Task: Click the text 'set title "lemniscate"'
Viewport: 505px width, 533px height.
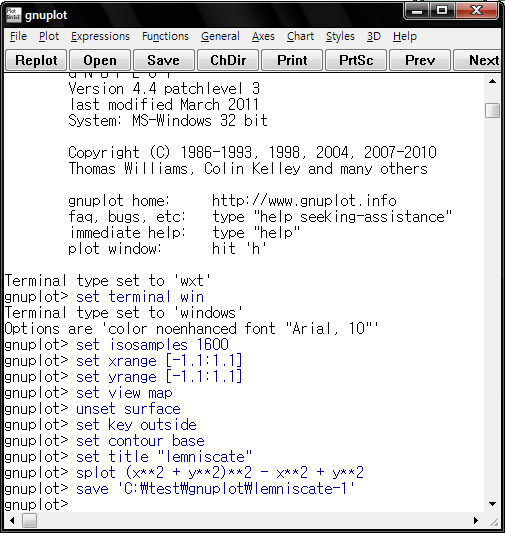Action: [x=164, y=457]
